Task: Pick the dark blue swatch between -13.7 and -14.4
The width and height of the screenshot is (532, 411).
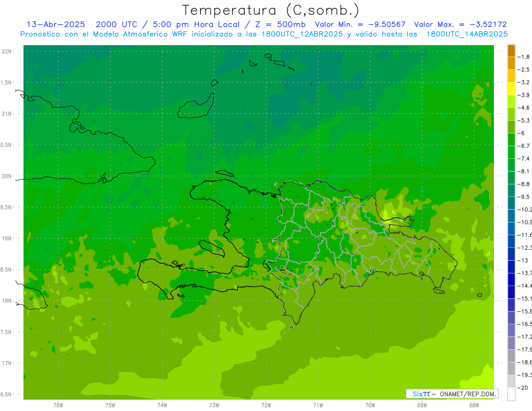Action: [x=511, y=279]
